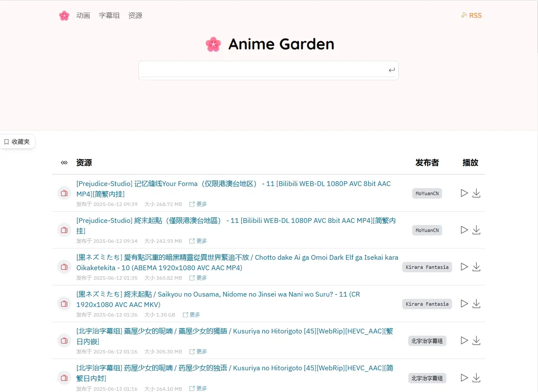Play the 藥屋少女的呢喃 繁日内嵌 episode 45
This screenshot has height=392, width=538.
[464, 340]
